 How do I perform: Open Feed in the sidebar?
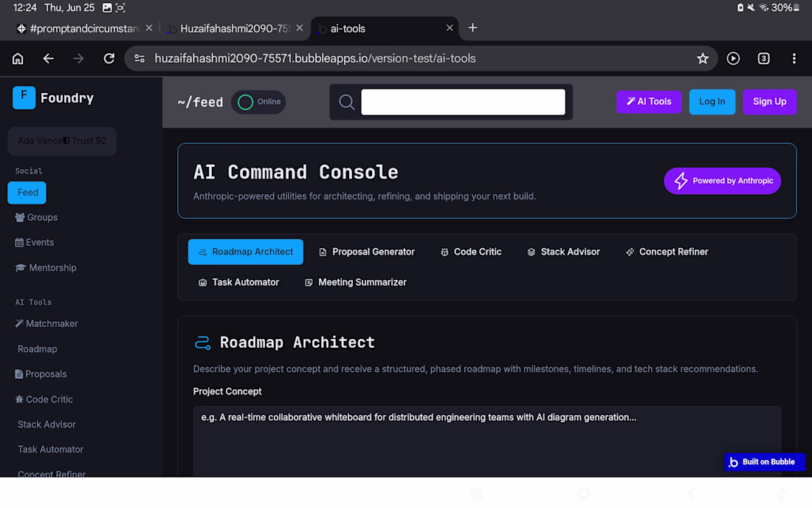[x=27, y=193]
